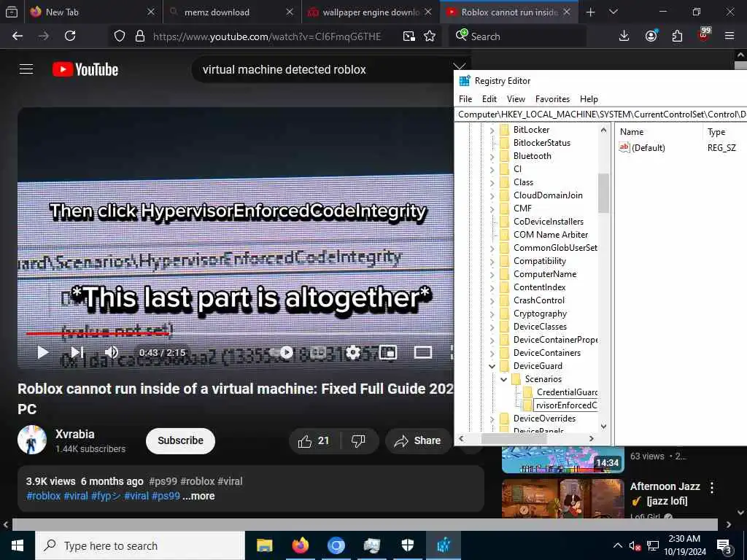Open Firefox application menu

click(x=729, y=36)
